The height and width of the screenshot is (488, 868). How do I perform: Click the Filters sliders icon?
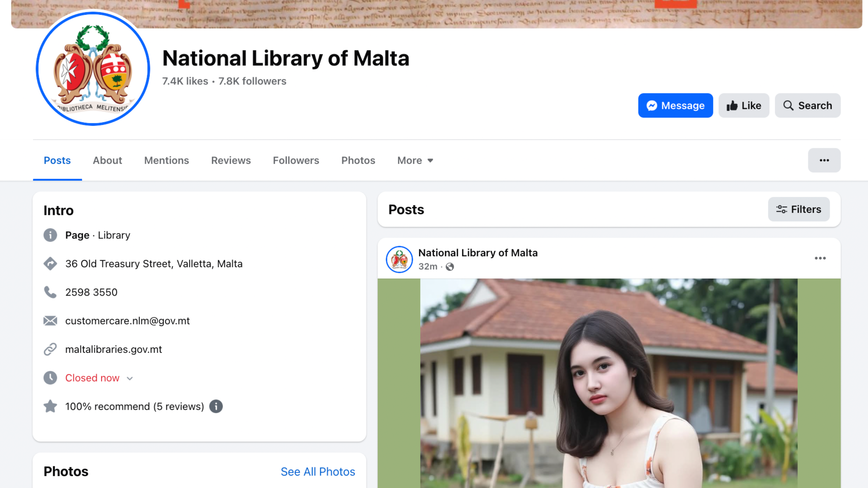781,209
